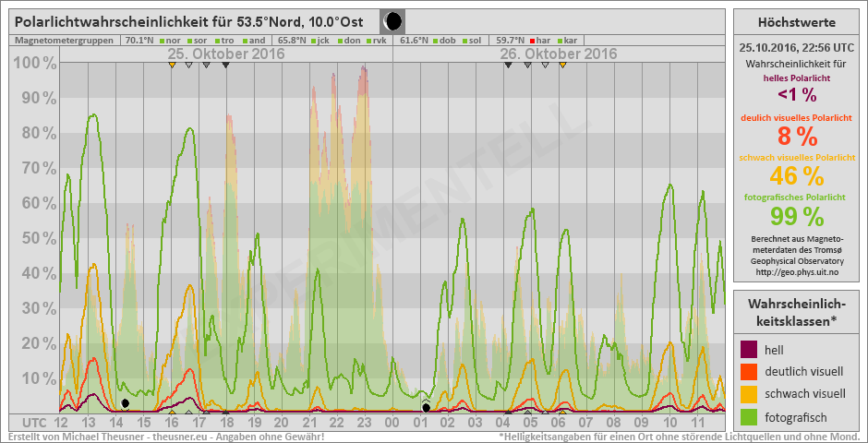Select the moon marker near 14 UTC
Screen dimensions: 868x443
(x=125, y=403)
